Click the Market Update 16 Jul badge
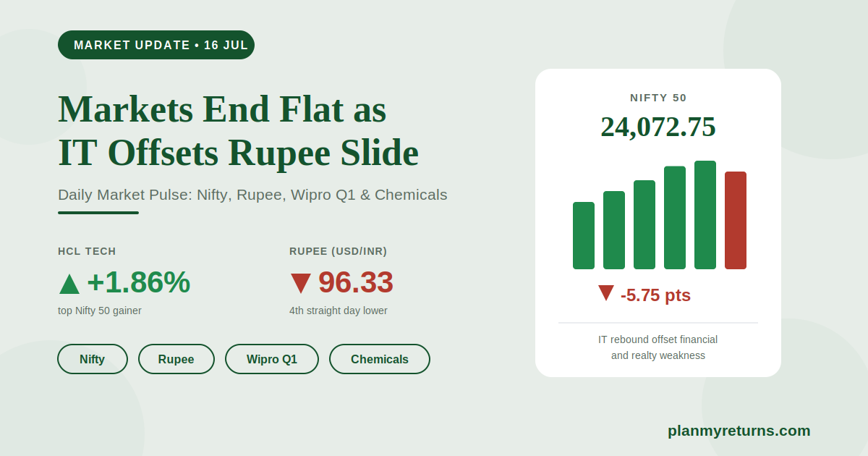 [156, 45]
